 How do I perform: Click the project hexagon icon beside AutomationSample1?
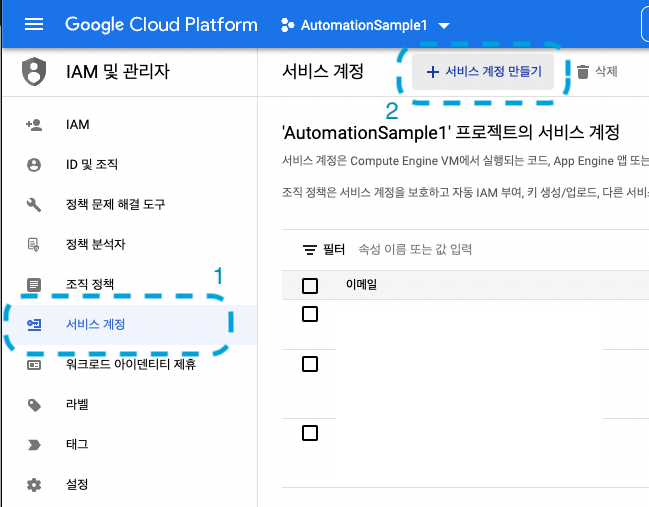[x=287, y=25]
